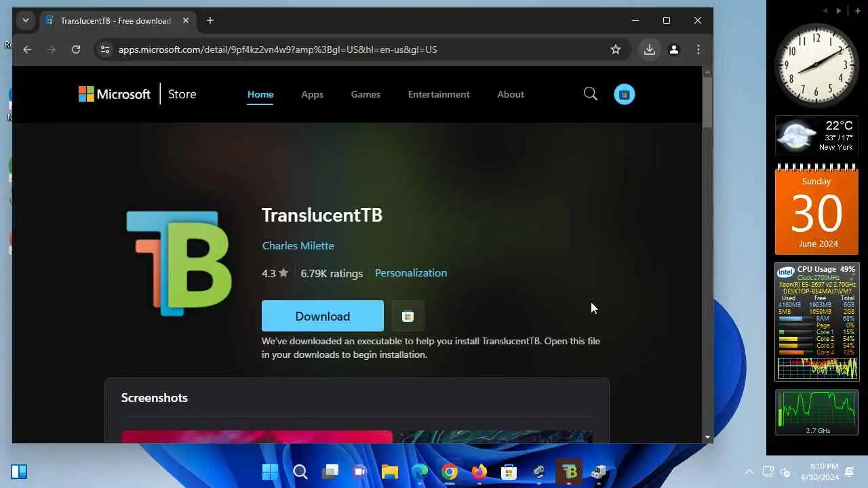
Task: Open the Teams Chat taskbar icon
Action: click(359, 472)
